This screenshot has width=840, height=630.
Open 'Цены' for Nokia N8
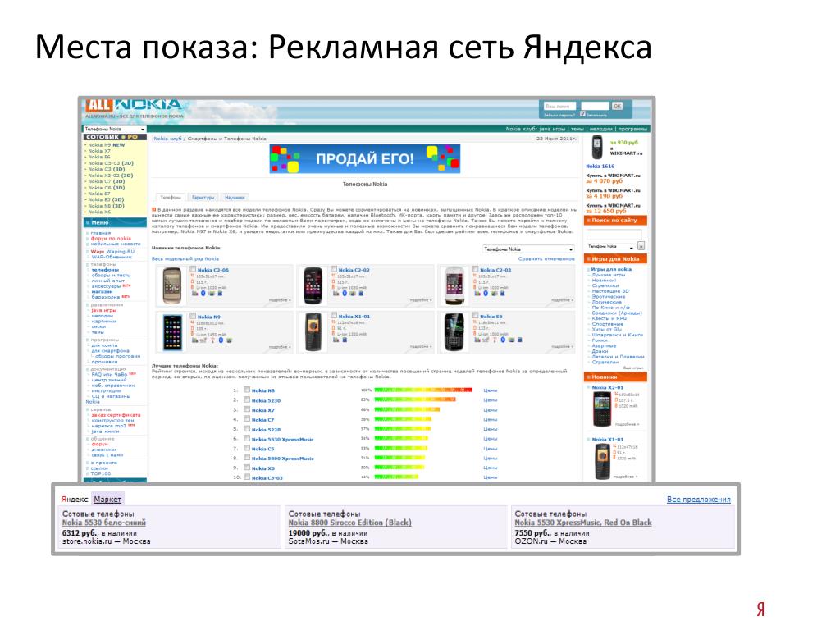tap(491, 390)
